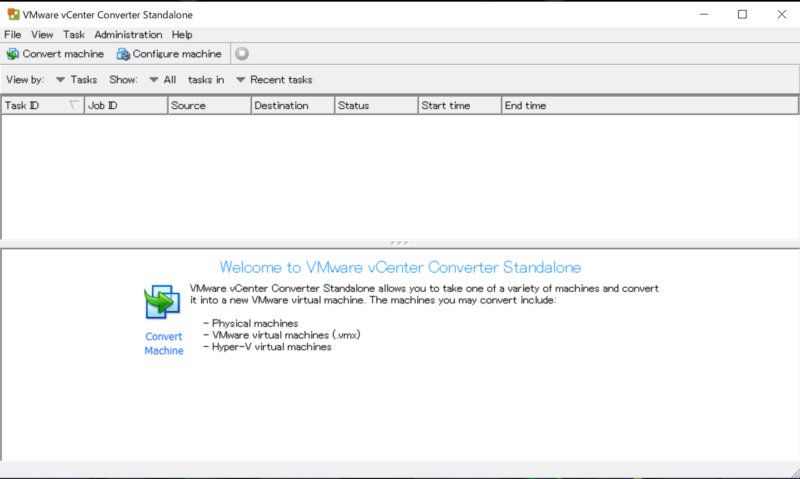
Task: Maximize the Converter window
Action: tap(741, 15)
